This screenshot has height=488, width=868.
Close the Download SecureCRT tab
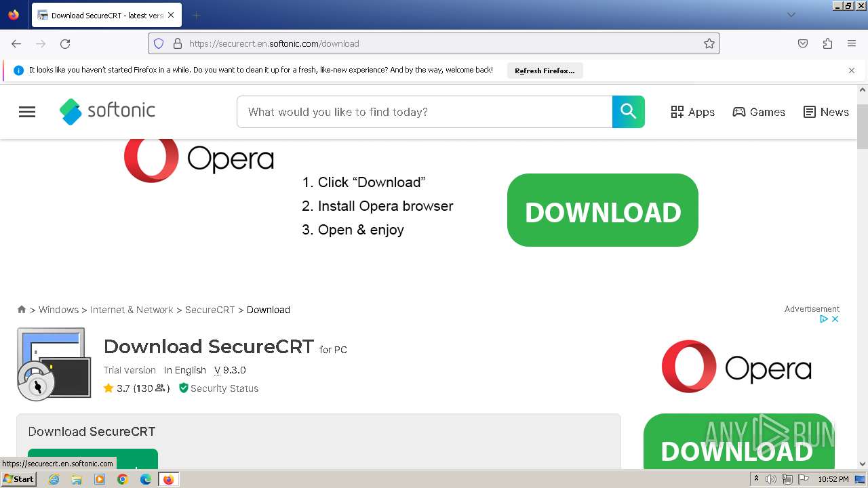[x=171, y=15]
